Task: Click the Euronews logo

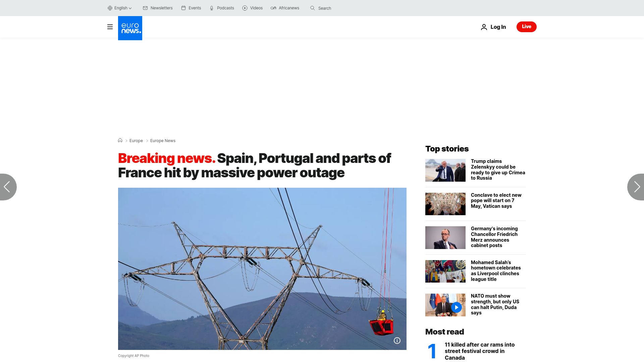Action: [130, 28]
